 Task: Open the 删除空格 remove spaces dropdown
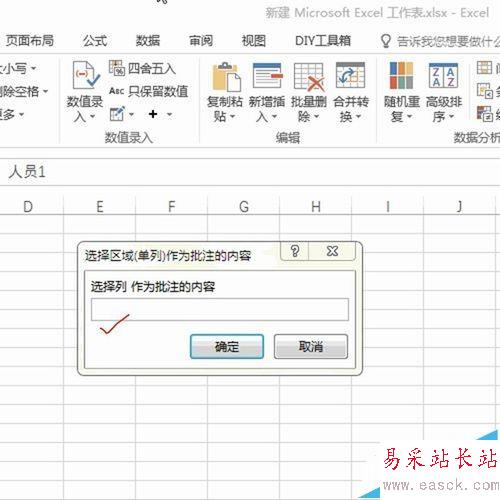click(23, 91)
